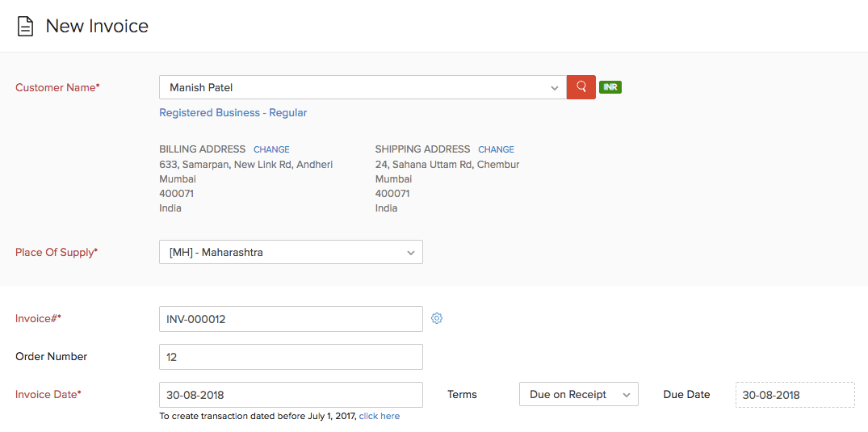
Task: Focus the Customer Name field with Manish Patel
Action: [x=355, y=87]
